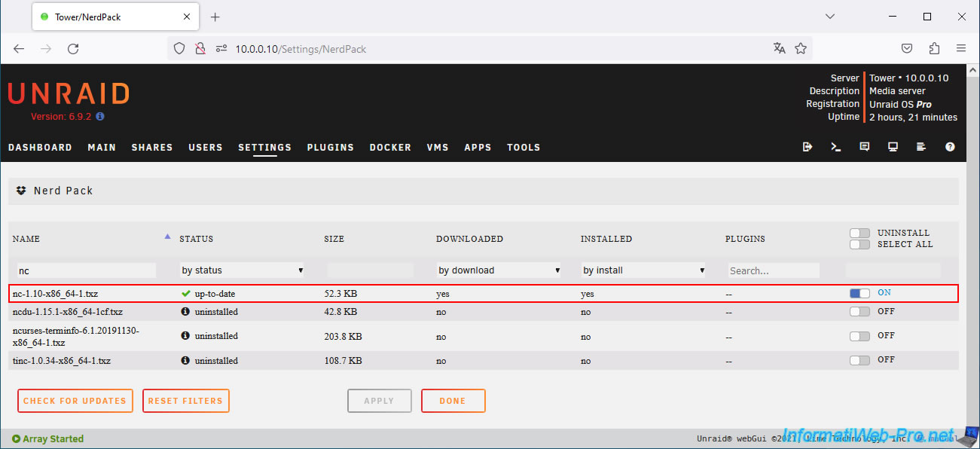This screenshot has width=980, height=449.
Task: Click the logout icon in Unraid header
Action: [808, 147]
